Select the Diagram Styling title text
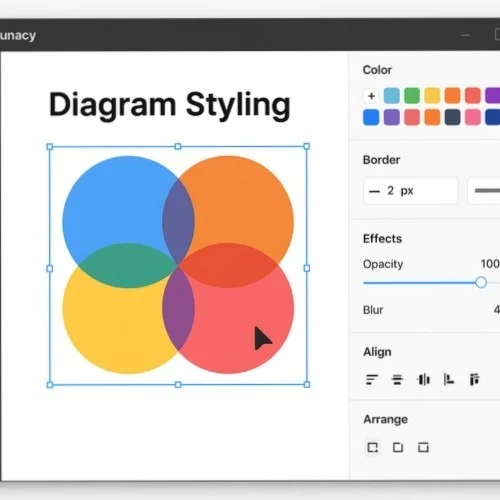The height and width of the screenshot is (500, 500). tap(170, 105)
